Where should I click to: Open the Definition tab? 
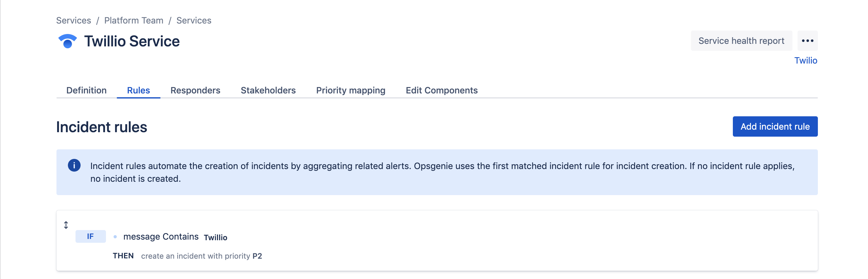click(86, 91)
